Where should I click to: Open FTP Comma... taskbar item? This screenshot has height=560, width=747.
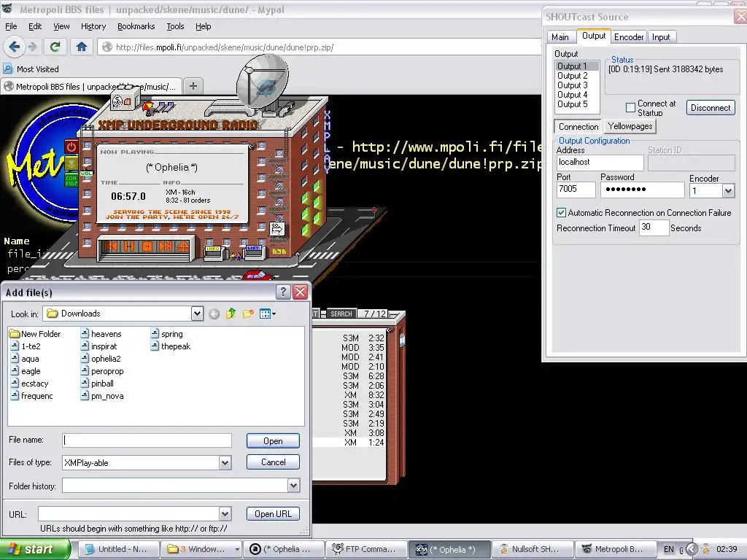366,549
